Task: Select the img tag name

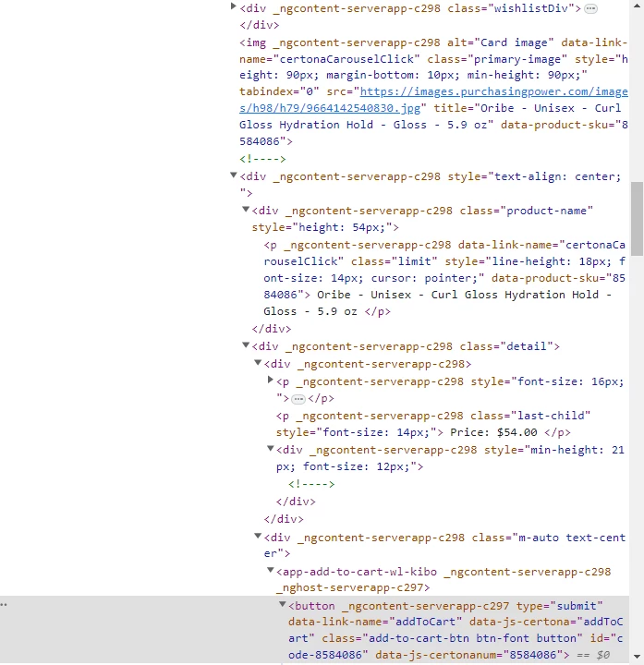Action: point(256,42)
